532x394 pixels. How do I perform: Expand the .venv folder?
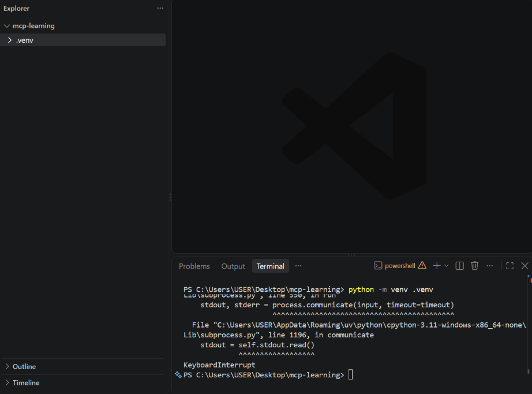[10, 40]
